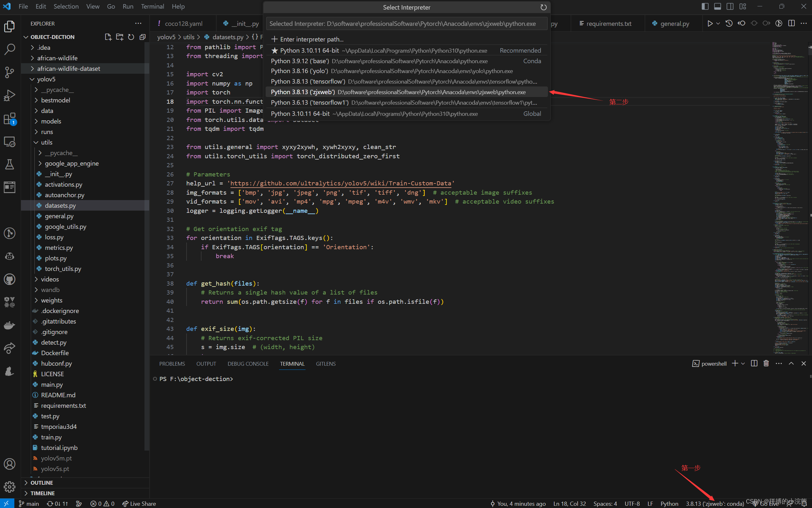Image resolution: width=812 pixels, height=508 pixels.
Task: Open the ultralytics GitHub wiki URL
Action: click(x=341, y=183)
